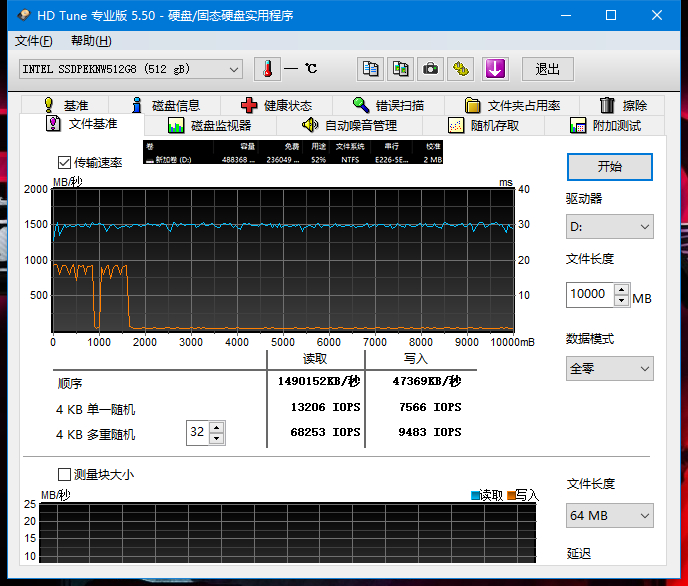
Task: Click the 文件长度 10000 input field
Action: [588, 294]
